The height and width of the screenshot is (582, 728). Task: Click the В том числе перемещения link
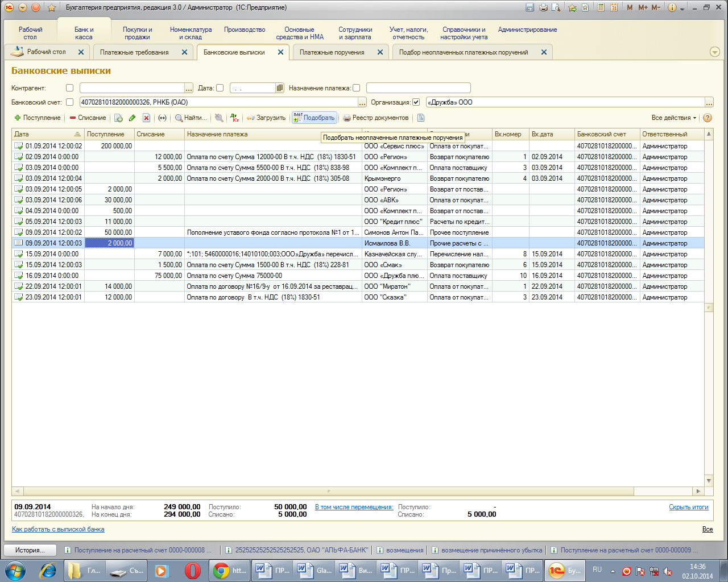coord(354,507)
